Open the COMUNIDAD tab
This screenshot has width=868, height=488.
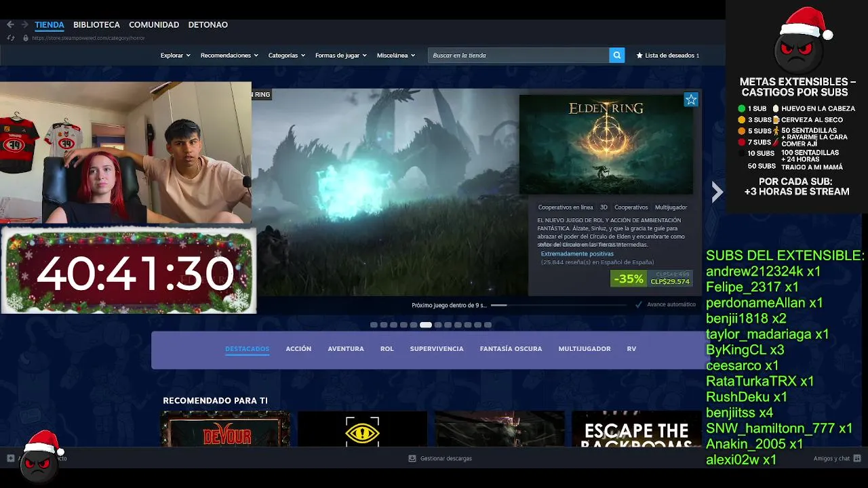[x=154, y=24]
